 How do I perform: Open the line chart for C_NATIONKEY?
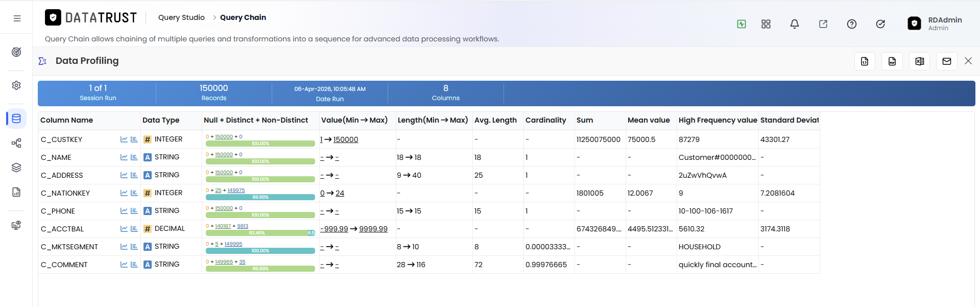(124, 193)
